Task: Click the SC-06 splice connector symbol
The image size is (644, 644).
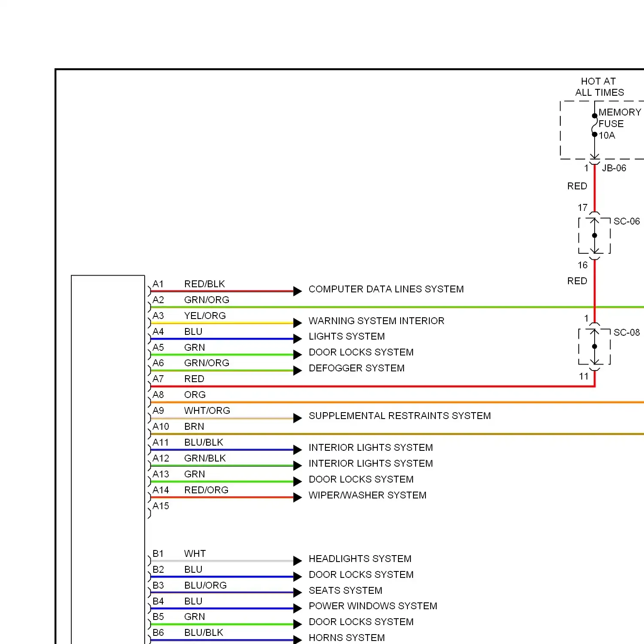Action: [595, 236]
